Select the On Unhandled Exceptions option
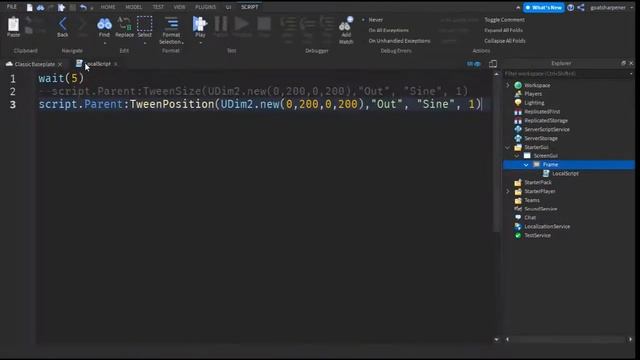The image size is (640, 360). coord(399,41)
